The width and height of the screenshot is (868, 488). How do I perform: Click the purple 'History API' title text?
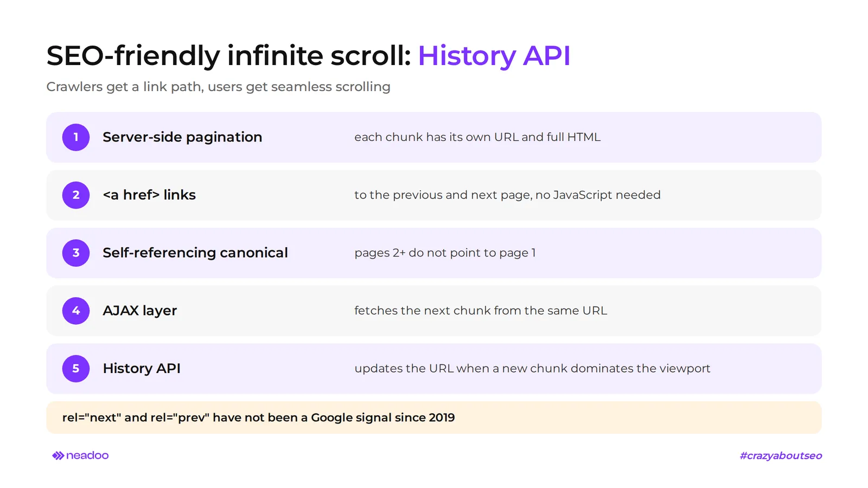(x=494, y=56)
